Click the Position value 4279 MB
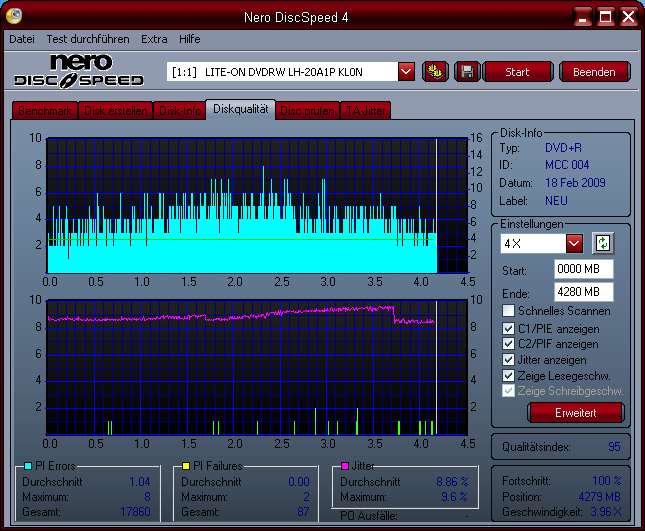Screen dimensions: 645x531 (599, 497)
